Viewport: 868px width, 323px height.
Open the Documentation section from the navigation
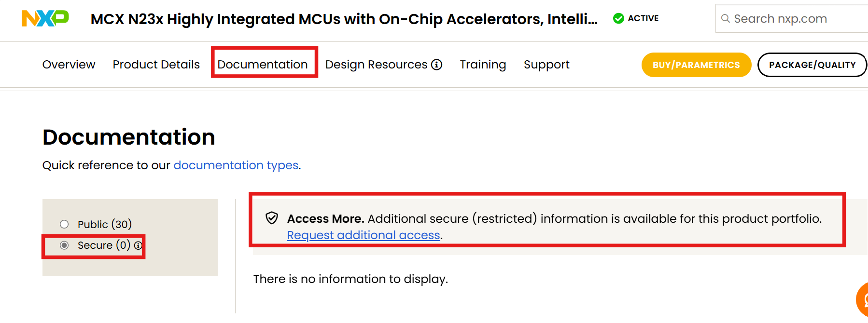(x=263, y=64)
